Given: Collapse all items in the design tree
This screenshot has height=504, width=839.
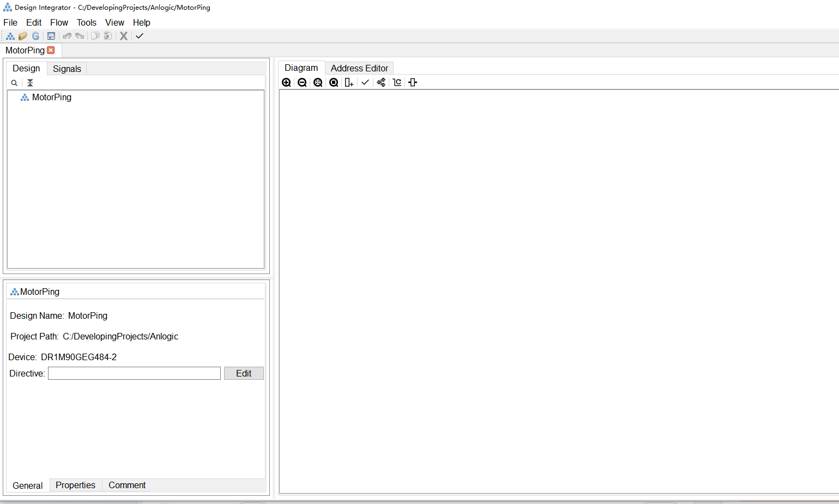Looking at the screenshot, I should point(30,83).
